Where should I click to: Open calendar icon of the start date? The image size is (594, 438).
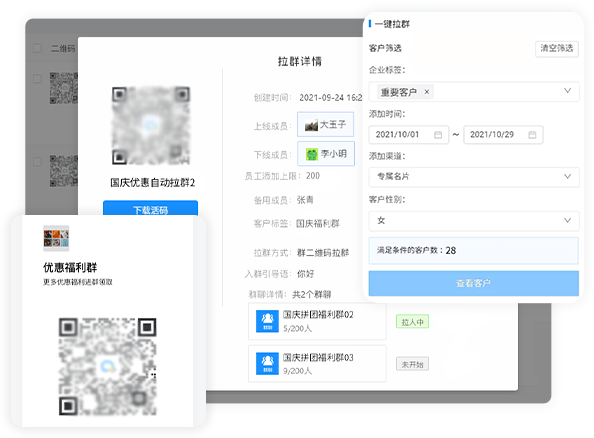tap(438, 135)
